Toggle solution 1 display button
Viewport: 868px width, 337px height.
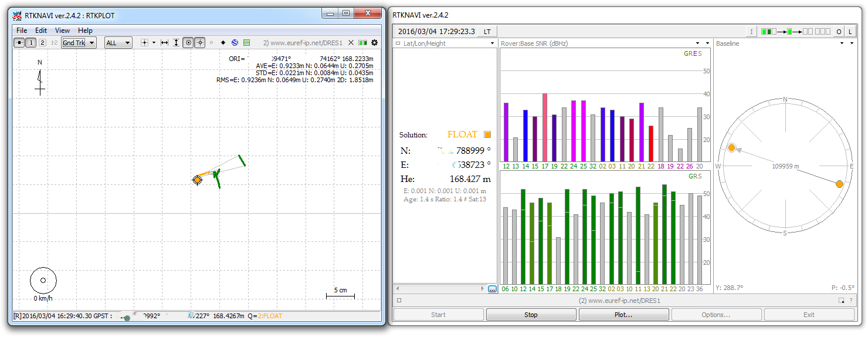31,43
